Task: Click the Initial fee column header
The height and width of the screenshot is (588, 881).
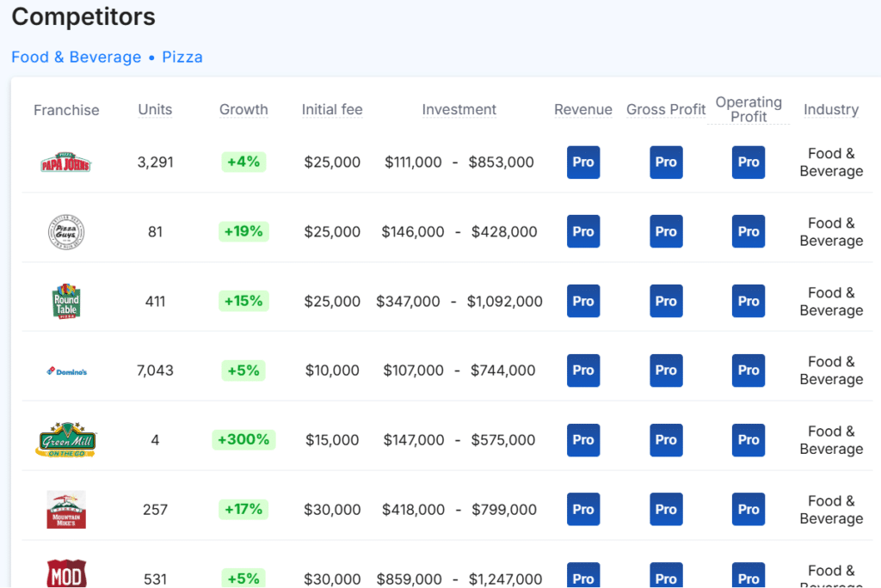Action: click(x=332, y=109)
